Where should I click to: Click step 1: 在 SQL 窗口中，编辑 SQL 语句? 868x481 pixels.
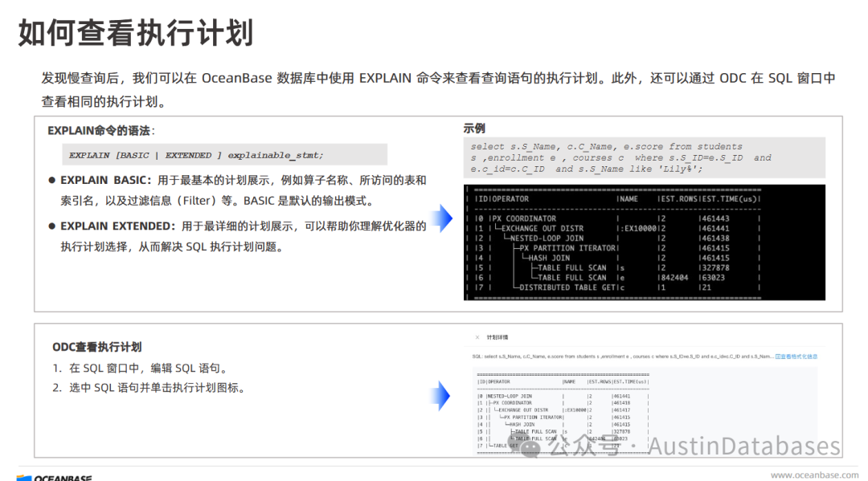148,369
